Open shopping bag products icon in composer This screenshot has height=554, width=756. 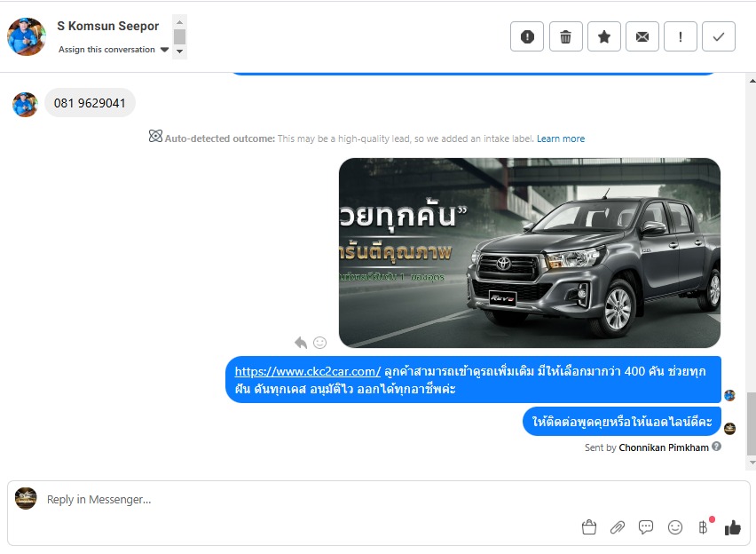[588, 527]
